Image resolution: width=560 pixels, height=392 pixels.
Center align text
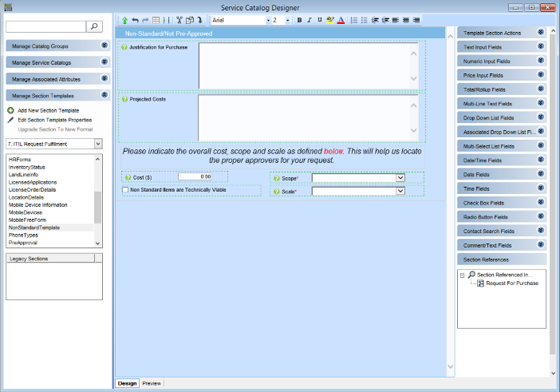pyautogui.click(x=406, y=20)
